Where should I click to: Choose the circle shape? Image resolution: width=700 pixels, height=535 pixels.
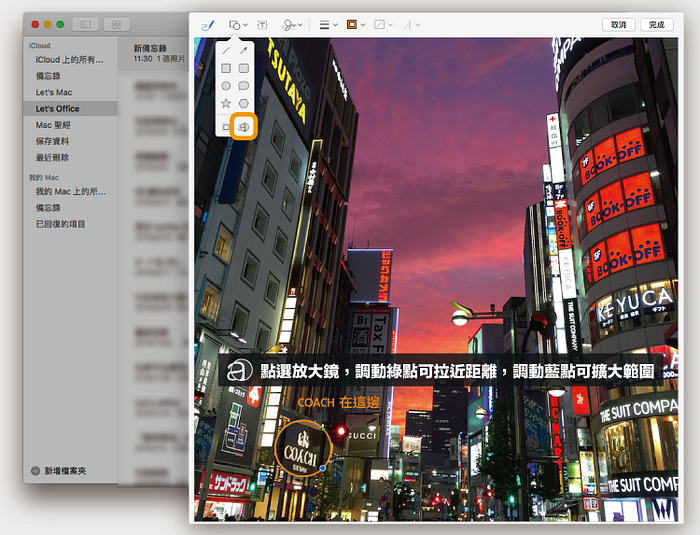click(x=226, y=86)
